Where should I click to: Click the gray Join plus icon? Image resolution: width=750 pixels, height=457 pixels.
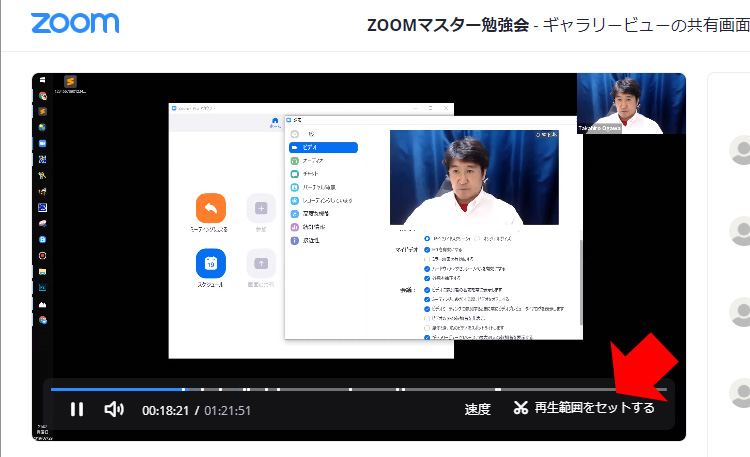click(261, 208)
